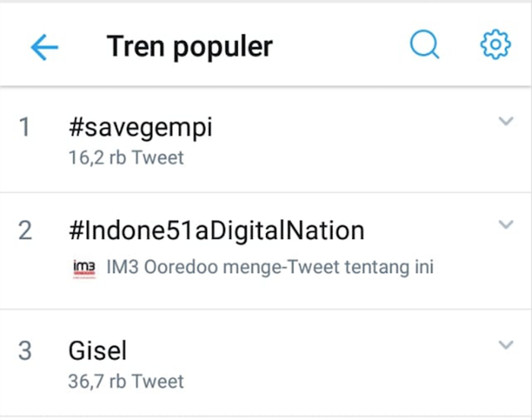Expand options chevron beside Gisel
Screen dimensions: 532x420
(x=505, y=345)
